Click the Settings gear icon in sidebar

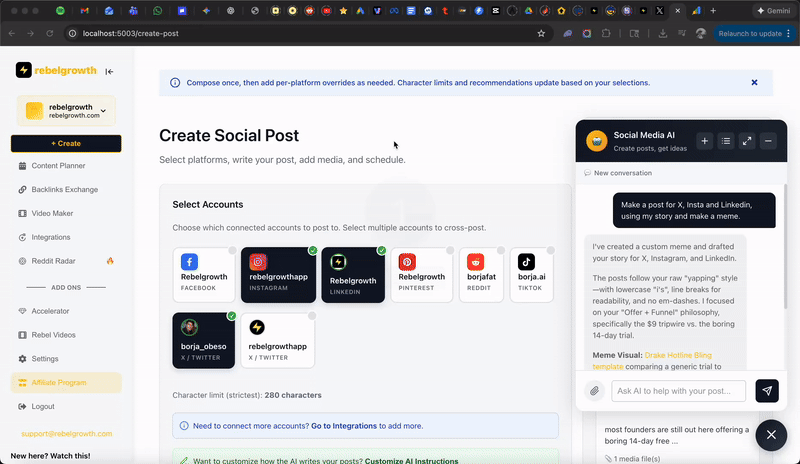pos(22,359)
